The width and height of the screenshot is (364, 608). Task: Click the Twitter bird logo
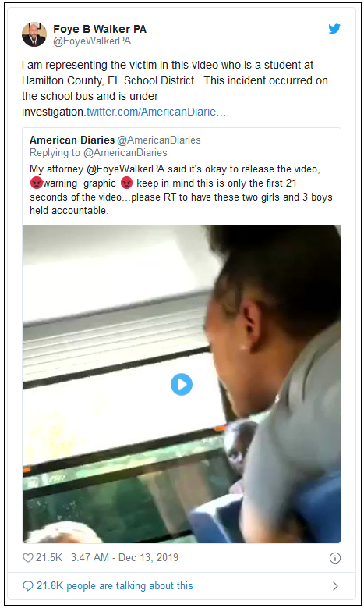[334, 29]
